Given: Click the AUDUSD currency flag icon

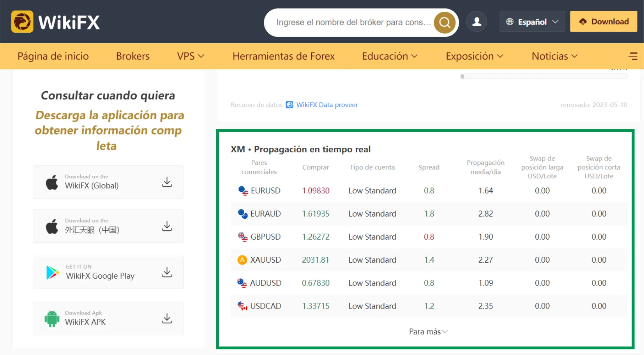Looking at the screenshot, I should click(x=242, y=283).
